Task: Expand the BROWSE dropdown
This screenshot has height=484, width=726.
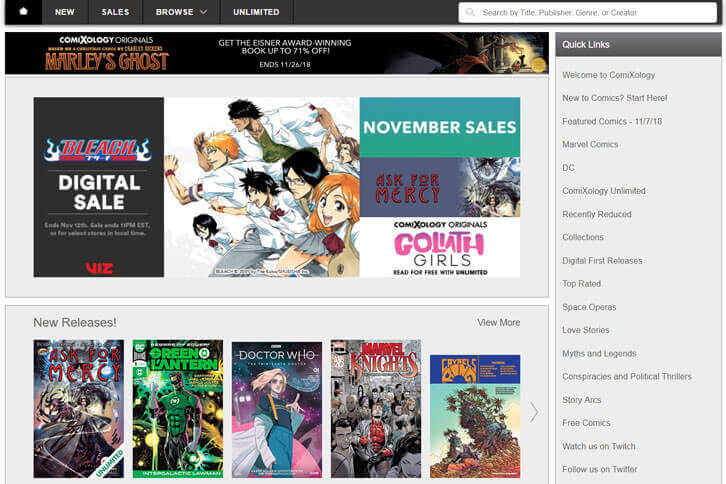Action: click(181, 12)
